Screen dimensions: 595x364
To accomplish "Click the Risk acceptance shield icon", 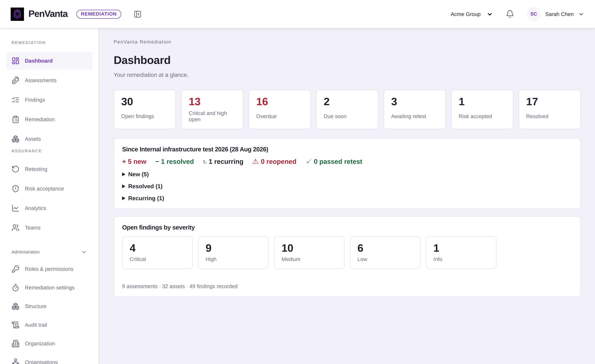I will [16, 189].
